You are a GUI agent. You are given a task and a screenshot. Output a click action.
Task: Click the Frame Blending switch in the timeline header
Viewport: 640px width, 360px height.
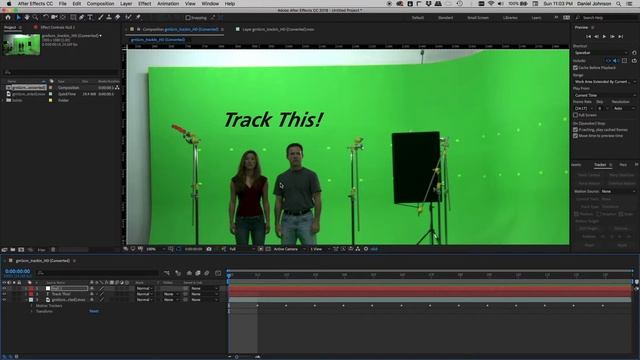(198, 273)
